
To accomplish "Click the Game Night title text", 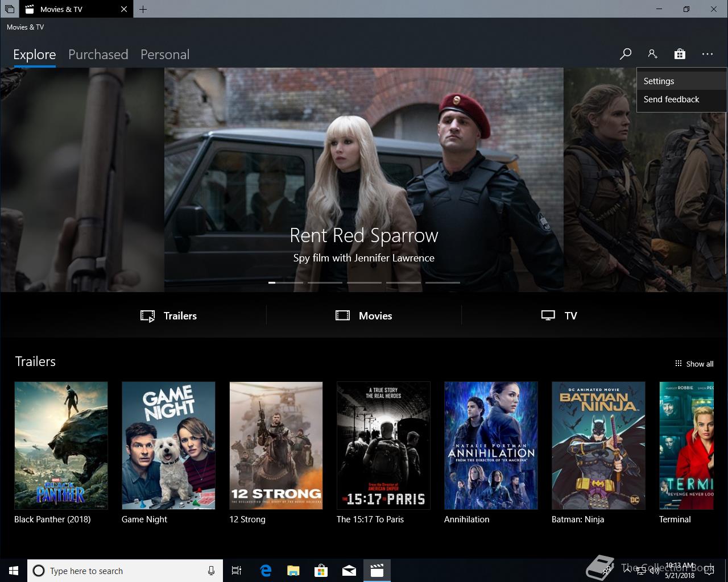I will pos(144,519).
